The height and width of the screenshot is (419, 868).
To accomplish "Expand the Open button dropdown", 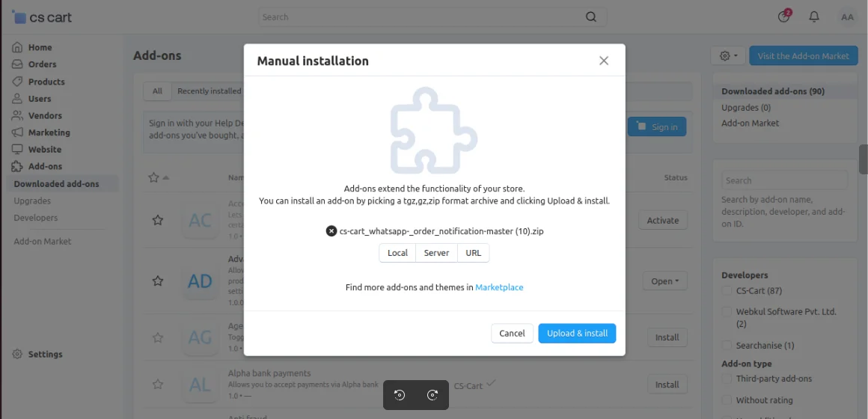I will [664, 281].
